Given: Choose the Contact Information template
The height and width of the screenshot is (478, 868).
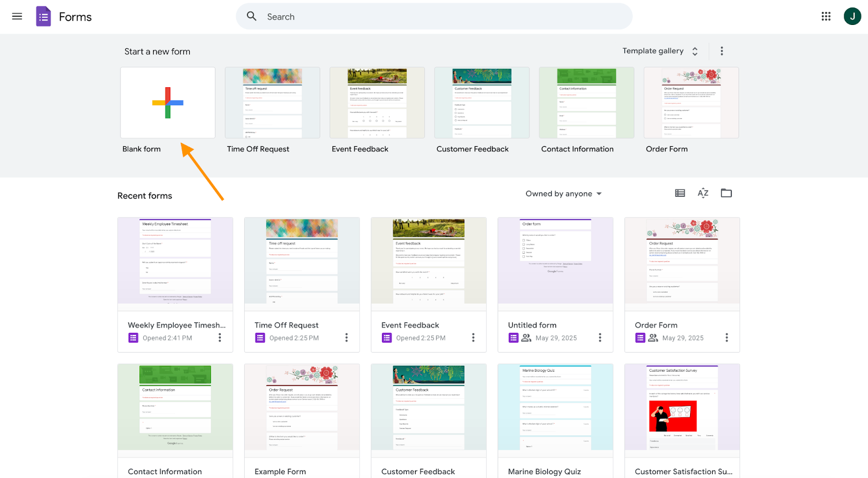Looking at the screenshot, I should [586, 102].
